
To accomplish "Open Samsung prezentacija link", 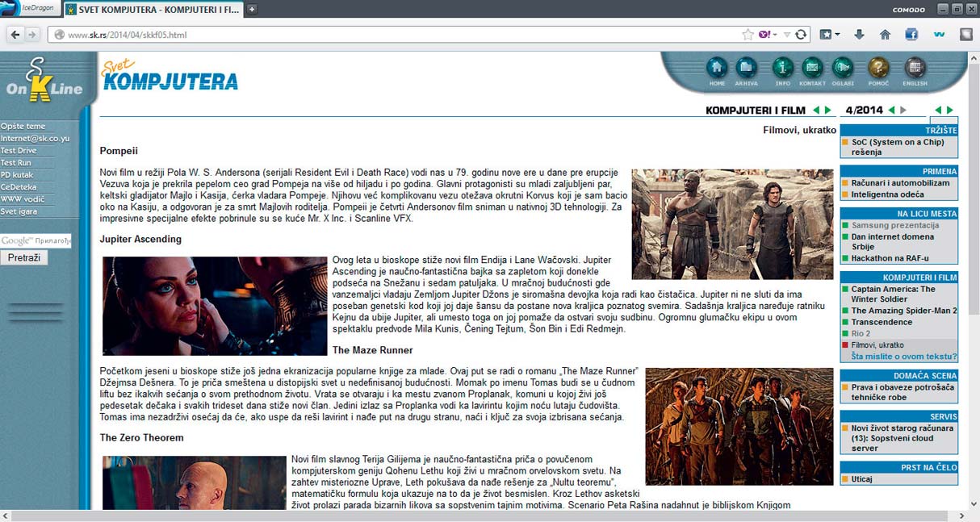I will coord(895,226).
